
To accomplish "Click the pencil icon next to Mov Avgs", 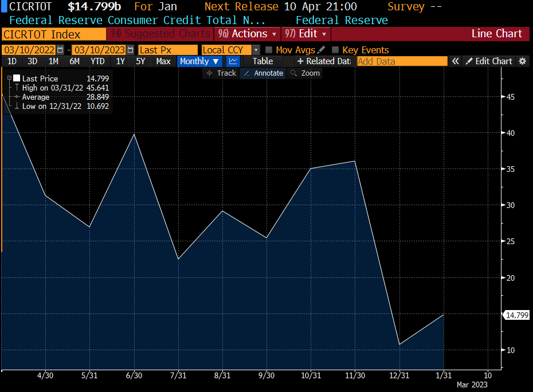I will tap(321, 50).
